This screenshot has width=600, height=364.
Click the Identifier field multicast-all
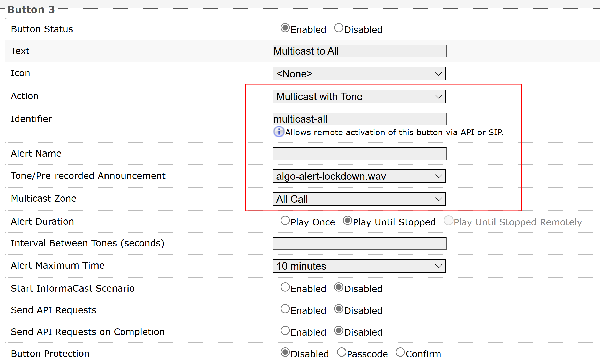point(359,119)
